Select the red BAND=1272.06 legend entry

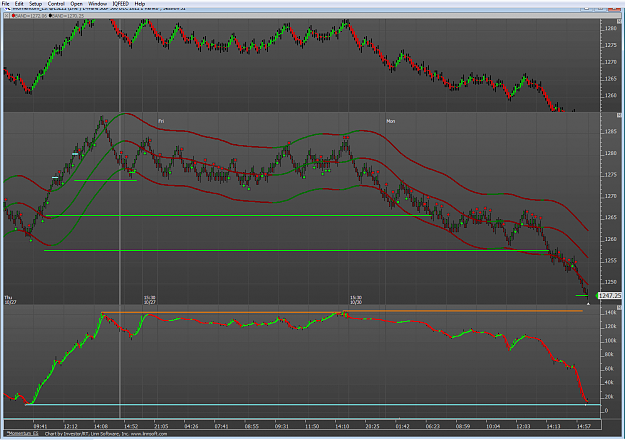coord(29,16)
